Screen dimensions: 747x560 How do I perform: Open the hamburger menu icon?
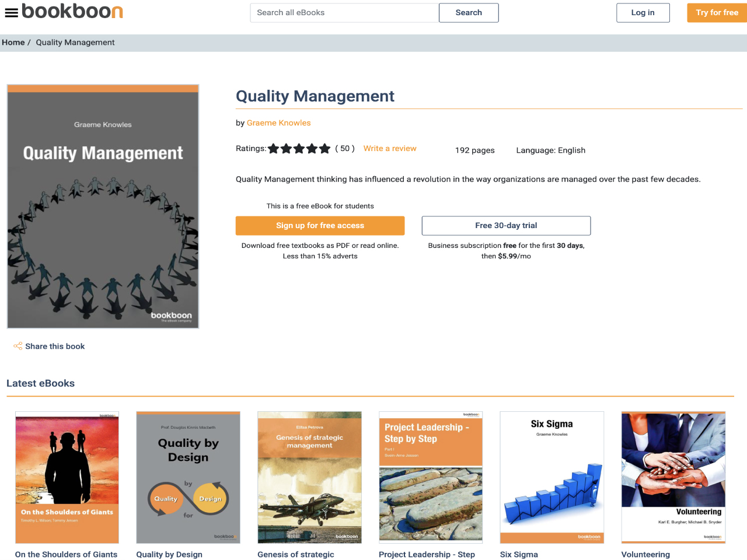(x=11, y=12)
